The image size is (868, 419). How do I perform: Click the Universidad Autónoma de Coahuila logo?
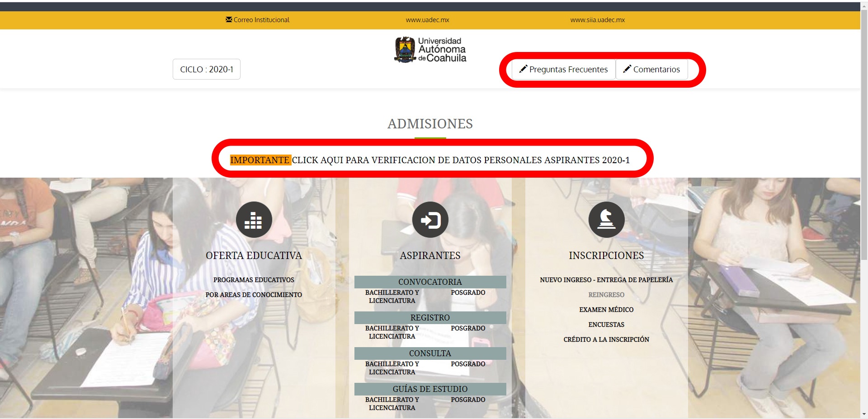click(x=430, y=50)
